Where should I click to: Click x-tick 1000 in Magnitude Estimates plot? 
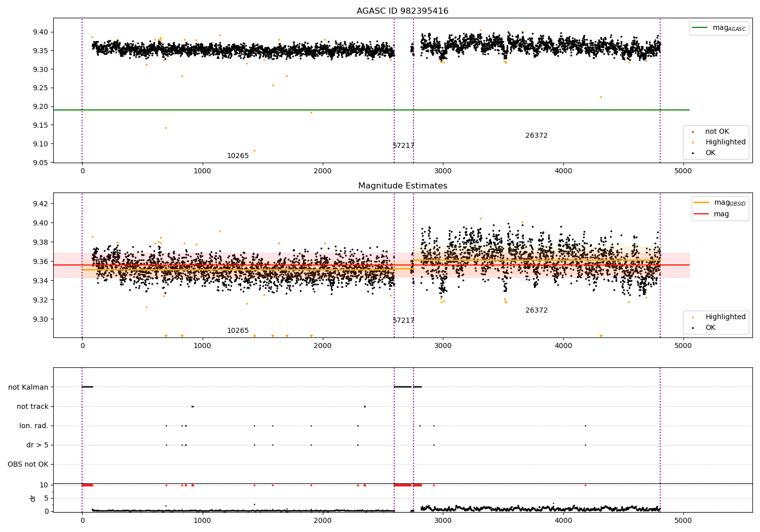(x=203, y=346)
